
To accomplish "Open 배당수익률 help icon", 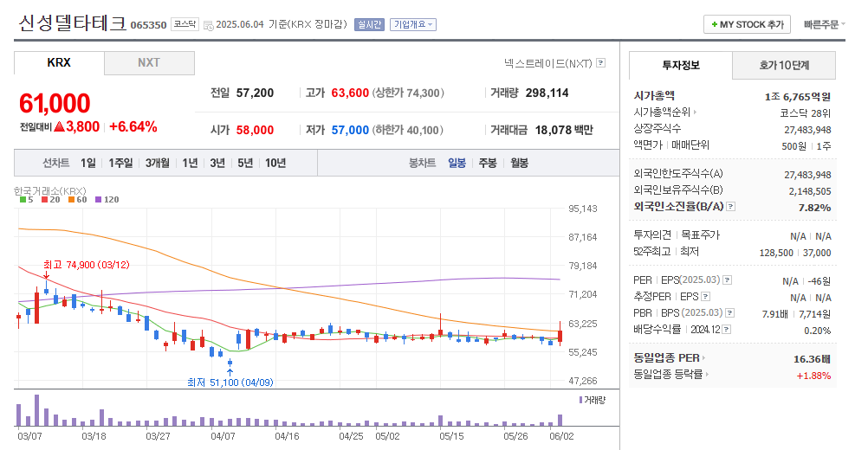I will click(726, 330).
